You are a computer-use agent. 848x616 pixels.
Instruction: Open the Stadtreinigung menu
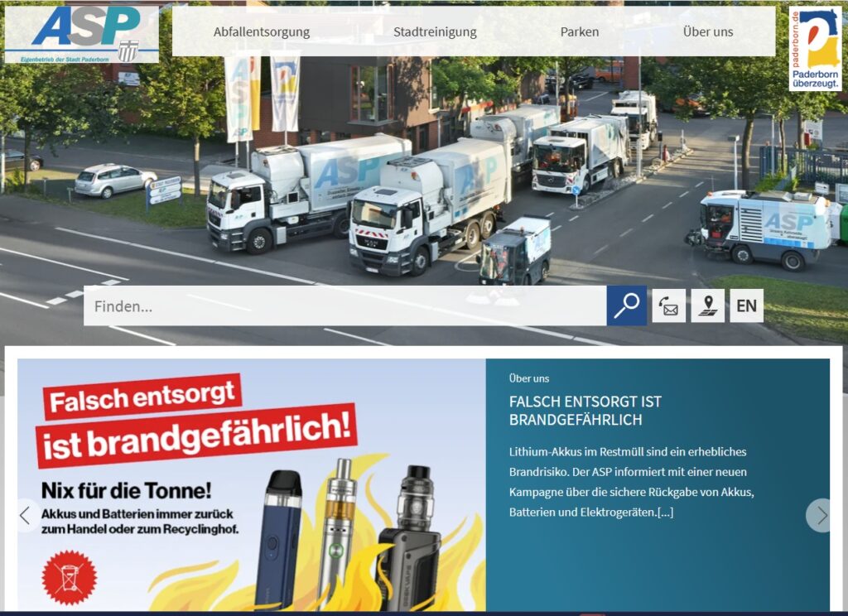[x=435, y=32]
